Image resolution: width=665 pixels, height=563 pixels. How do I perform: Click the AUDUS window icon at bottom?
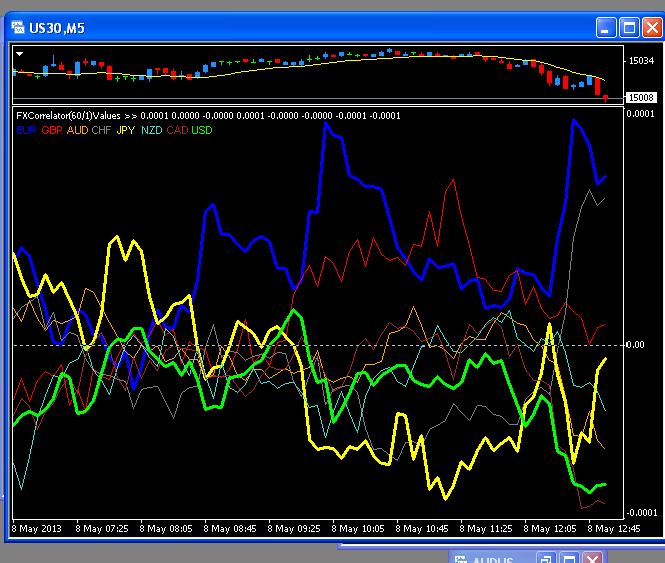(461, 559)
